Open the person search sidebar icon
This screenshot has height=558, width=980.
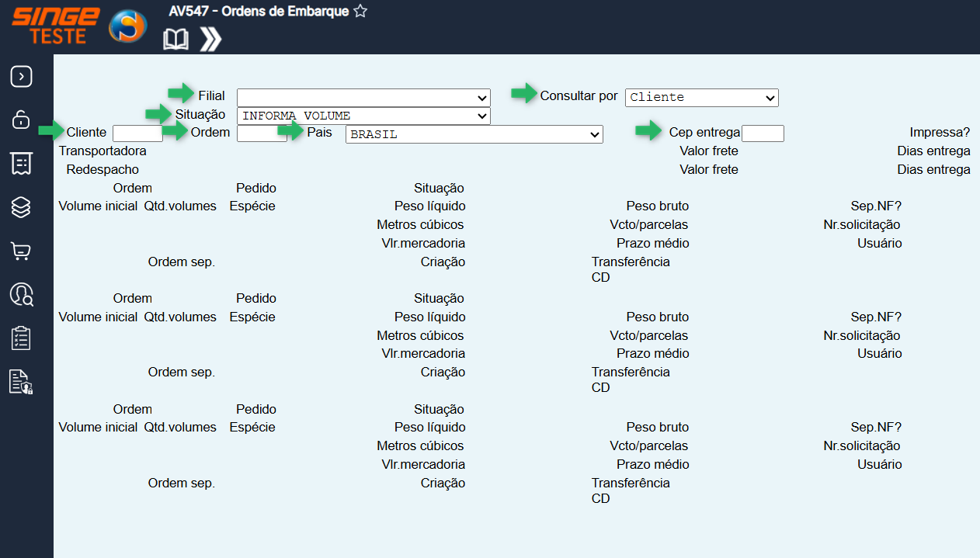tap(21, 295)
